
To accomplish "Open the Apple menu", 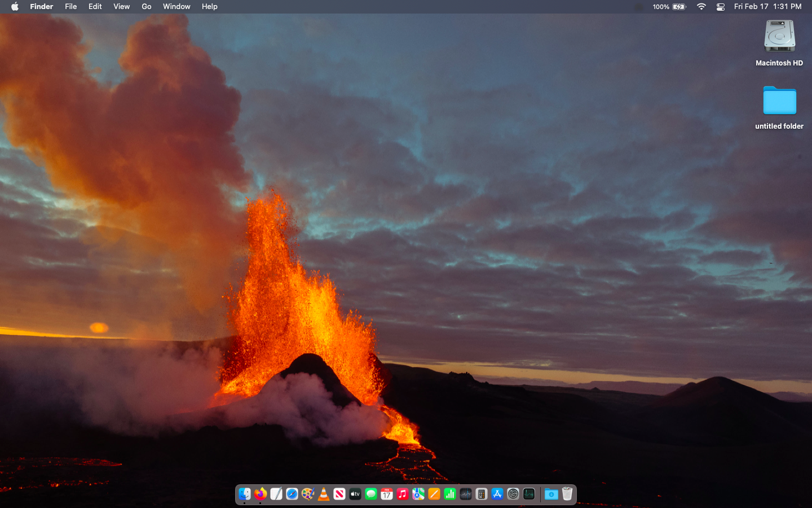I will point(15,7).
